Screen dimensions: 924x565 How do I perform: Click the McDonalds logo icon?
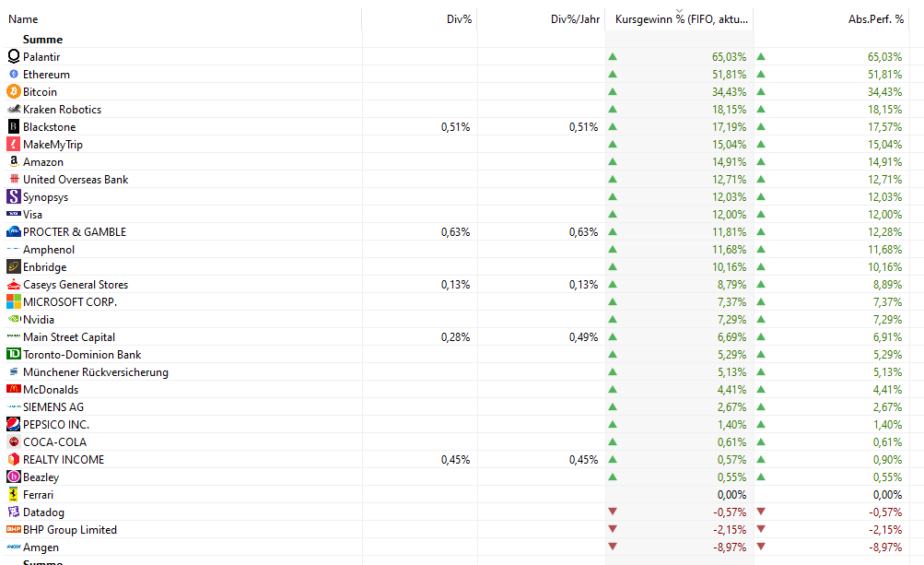click(x=14, y=389)
